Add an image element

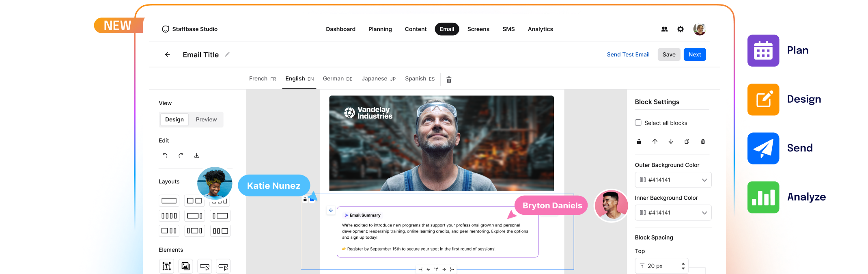pyautogui.click(x=185, y=266)
